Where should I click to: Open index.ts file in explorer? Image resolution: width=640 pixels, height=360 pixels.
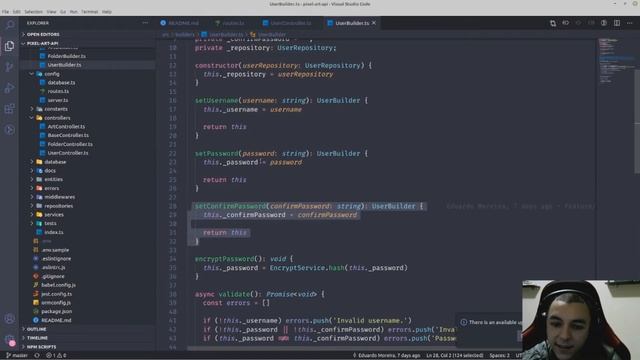(54, 232)
